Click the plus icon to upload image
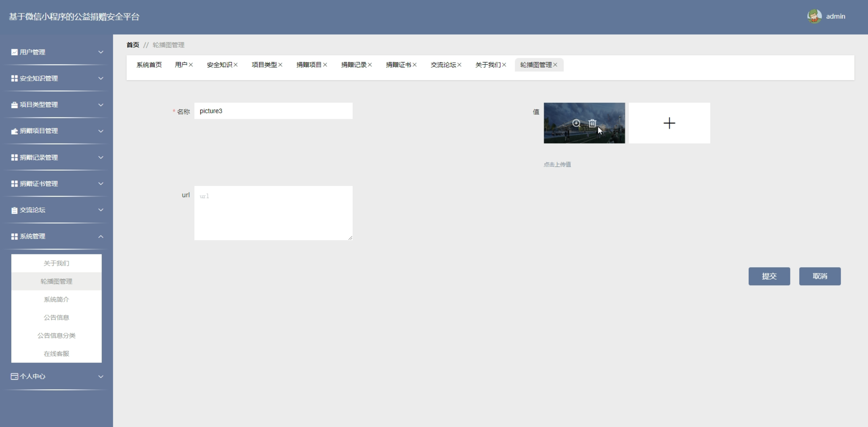Screen dimensions: 868x427 [x=669, y=123]
